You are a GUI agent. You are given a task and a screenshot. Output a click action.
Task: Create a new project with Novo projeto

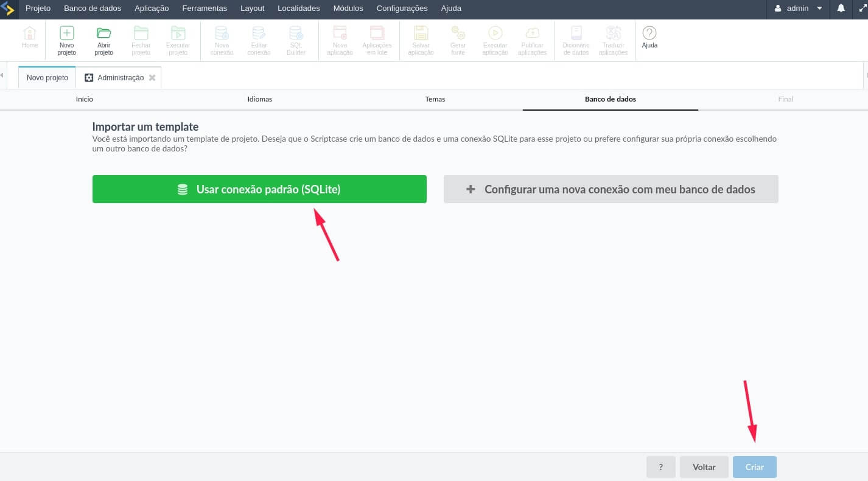pos(67,41)
